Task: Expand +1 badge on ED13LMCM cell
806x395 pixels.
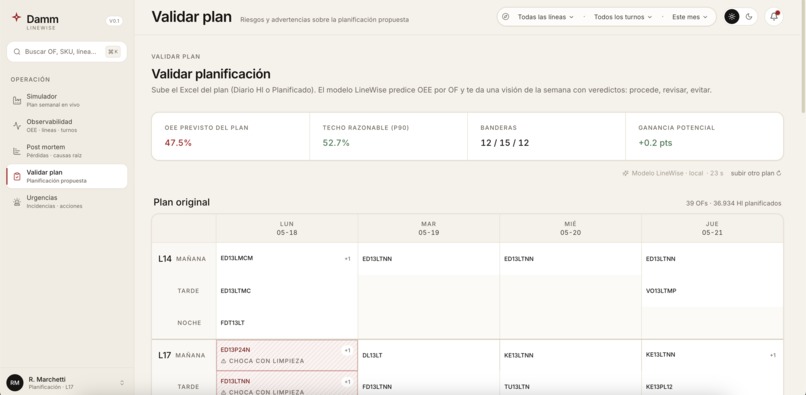Action: click(347, 259)
